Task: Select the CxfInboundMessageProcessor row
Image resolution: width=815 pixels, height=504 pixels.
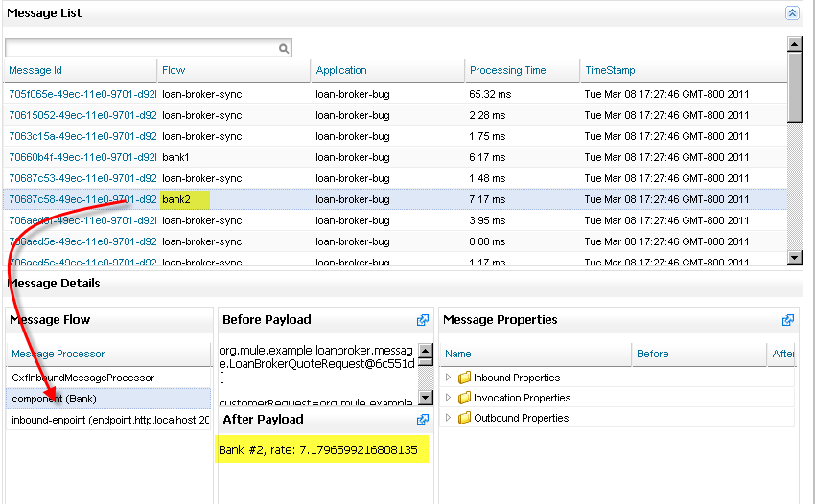Action: coord(82,378)
